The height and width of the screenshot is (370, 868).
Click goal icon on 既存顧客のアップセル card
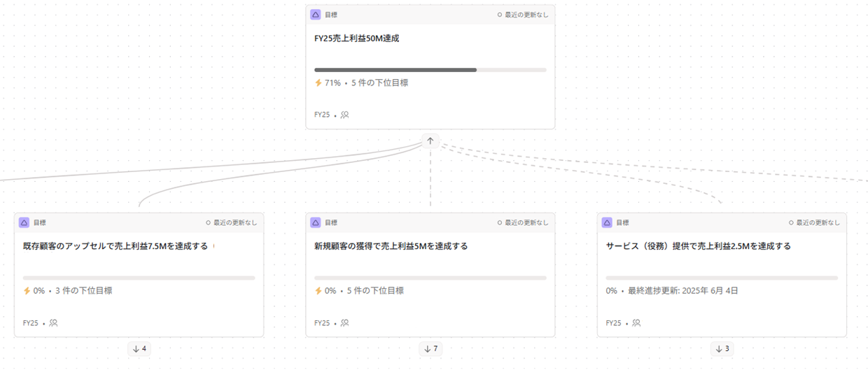24,222
